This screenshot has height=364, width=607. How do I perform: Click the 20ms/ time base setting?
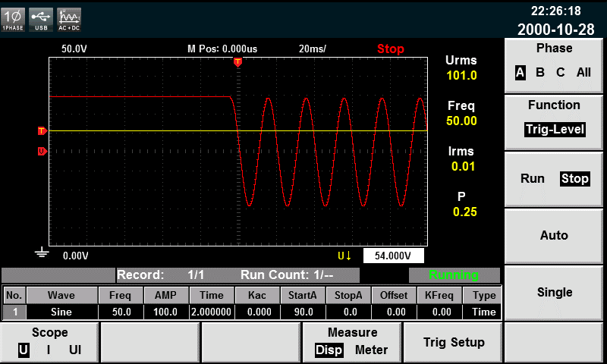pyautogui.click(x=313, y=49)
